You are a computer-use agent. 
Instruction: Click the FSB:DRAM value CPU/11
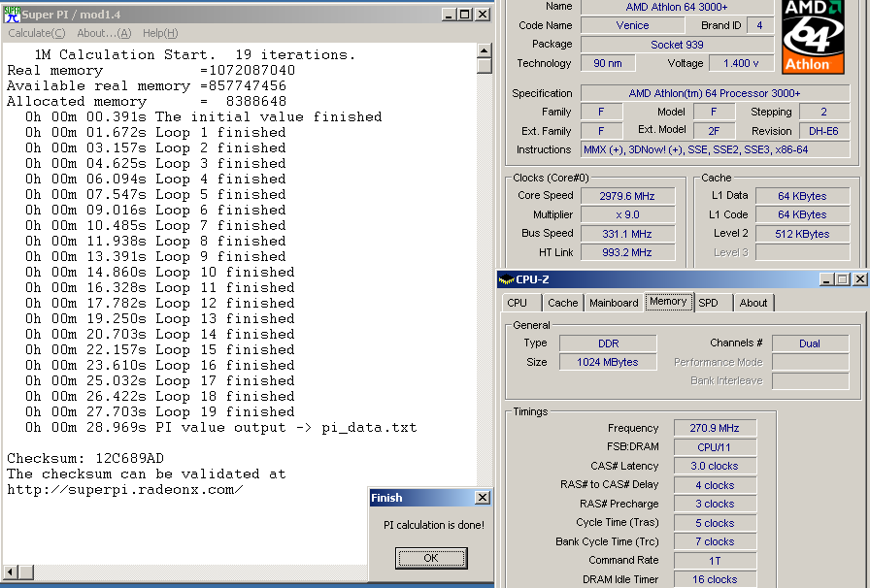[715, 447]
